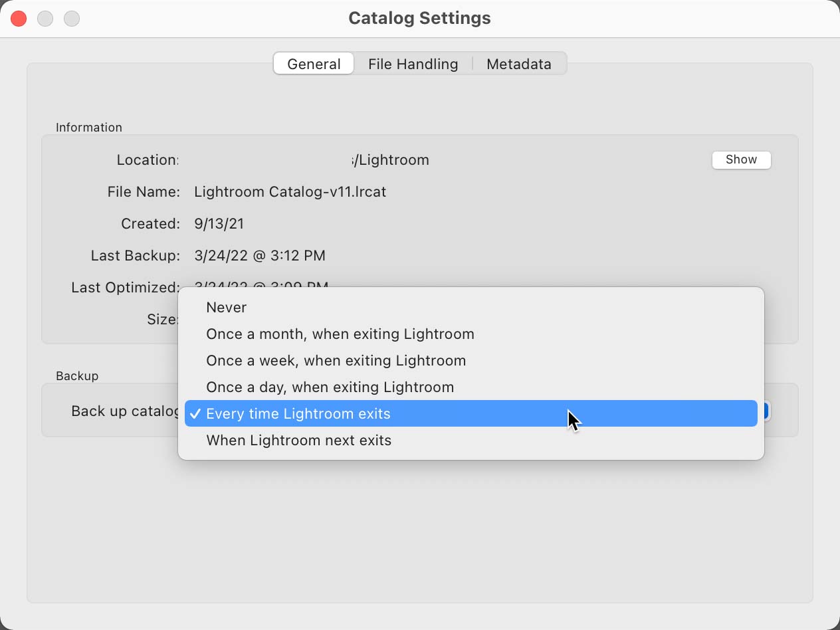Choose Once a day, when exiting Lightroom
The width and height of the screenshot is (840, 630).
[330, 387]
